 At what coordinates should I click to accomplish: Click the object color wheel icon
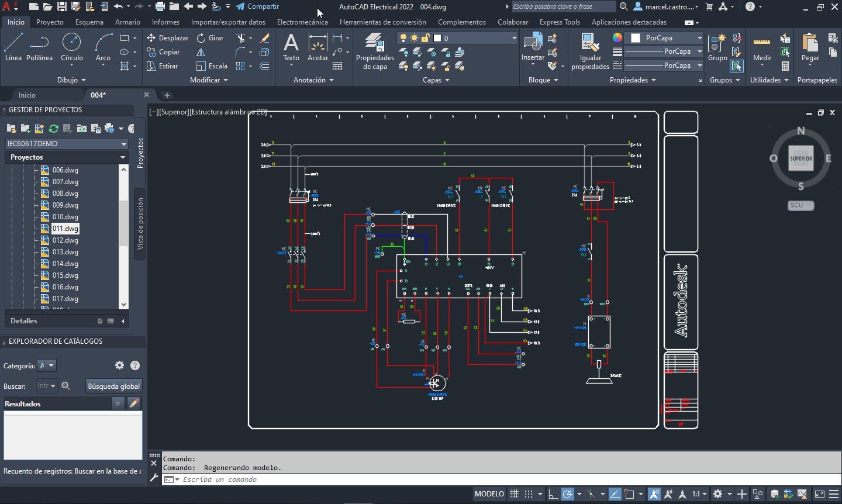pyautogui.click(x=617, y=37)
